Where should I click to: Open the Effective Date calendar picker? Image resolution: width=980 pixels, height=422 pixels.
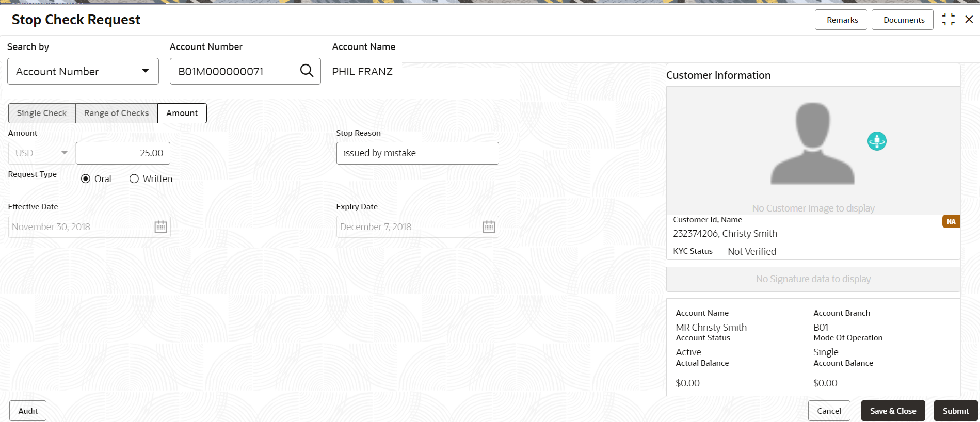[x=160, y=226]
